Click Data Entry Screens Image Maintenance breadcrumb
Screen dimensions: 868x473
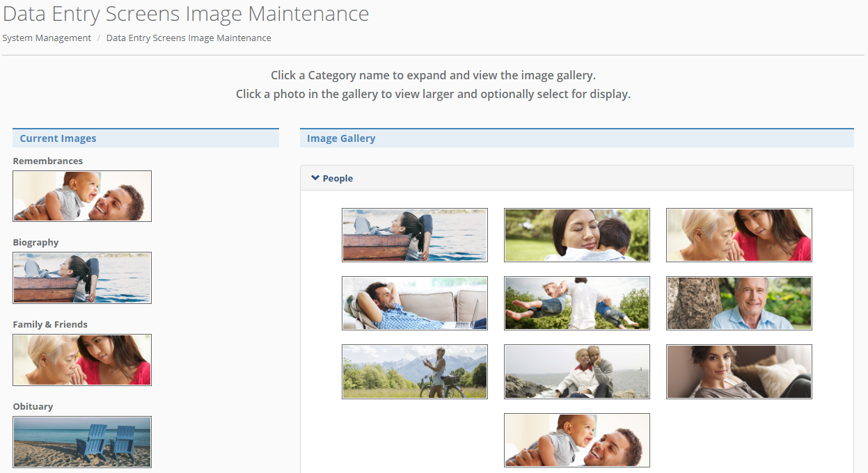tap(189, 38)
